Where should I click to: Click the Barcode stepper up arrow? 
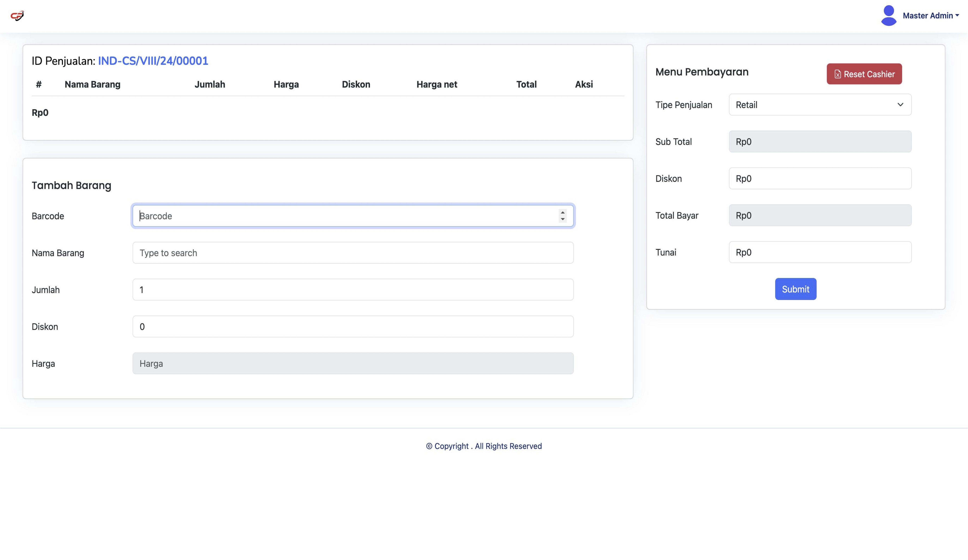(562, 212)
